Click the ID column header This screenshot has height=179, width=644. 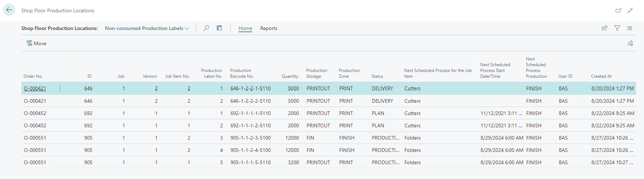90,76
